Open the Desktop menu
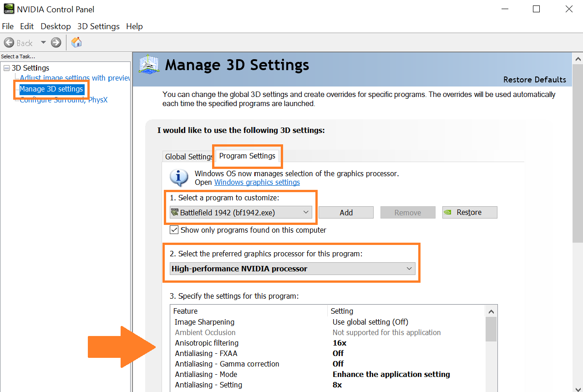Image resolution: width=583 pixels, height=392 pixels. 56,26
